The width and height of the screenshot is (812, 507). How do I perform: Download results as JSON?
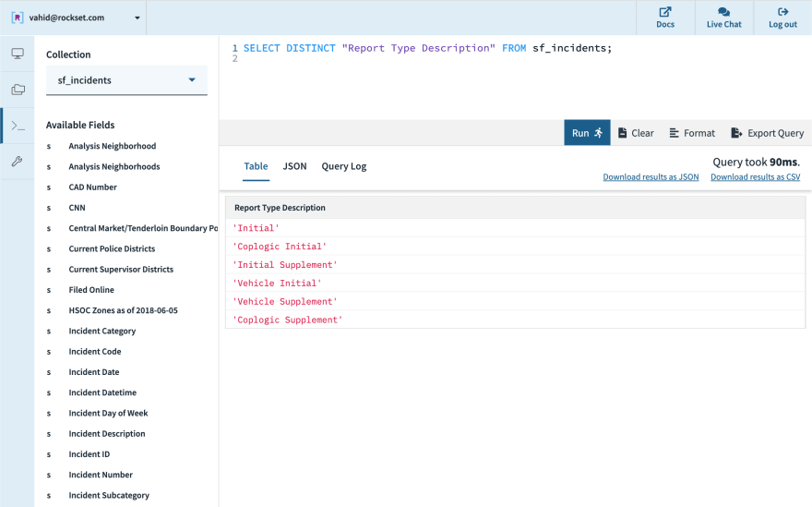[651, 176]
